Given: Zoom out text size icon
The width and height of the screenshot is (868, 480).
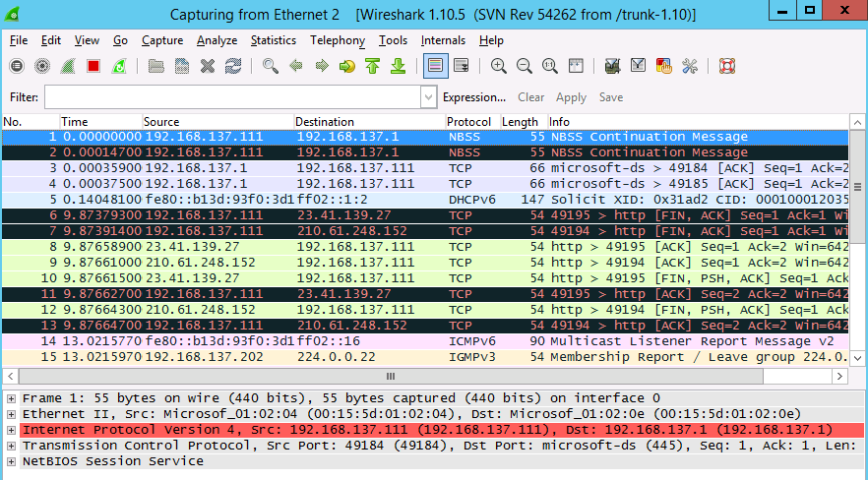Looking at the screenshot, I should [x=524, y=66].
